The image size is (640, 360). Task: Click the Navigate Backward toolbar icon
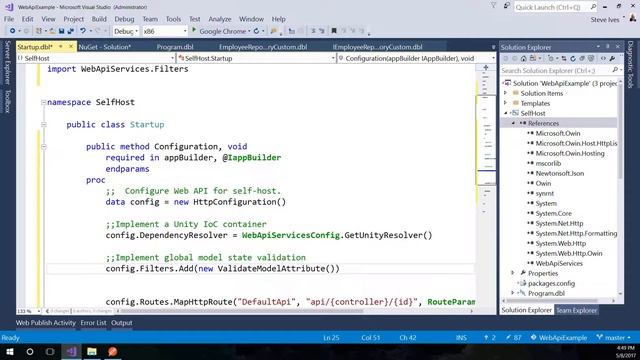(x=13, y=31)
